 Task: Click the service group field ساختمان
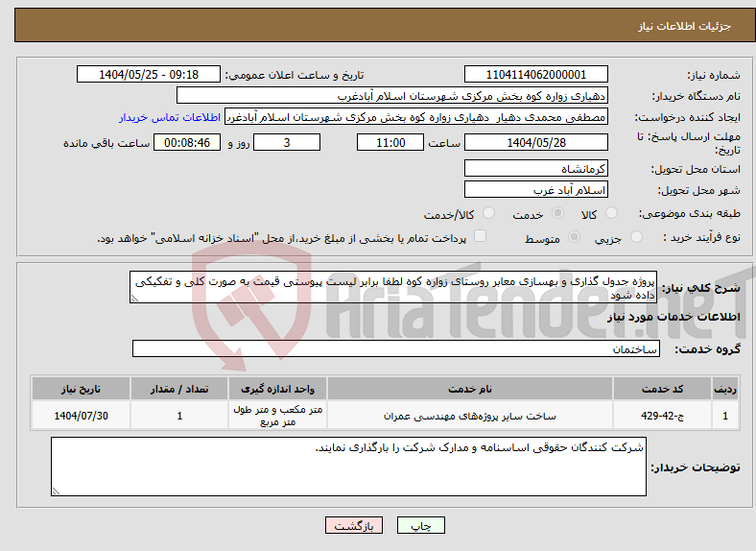point(396,348)
